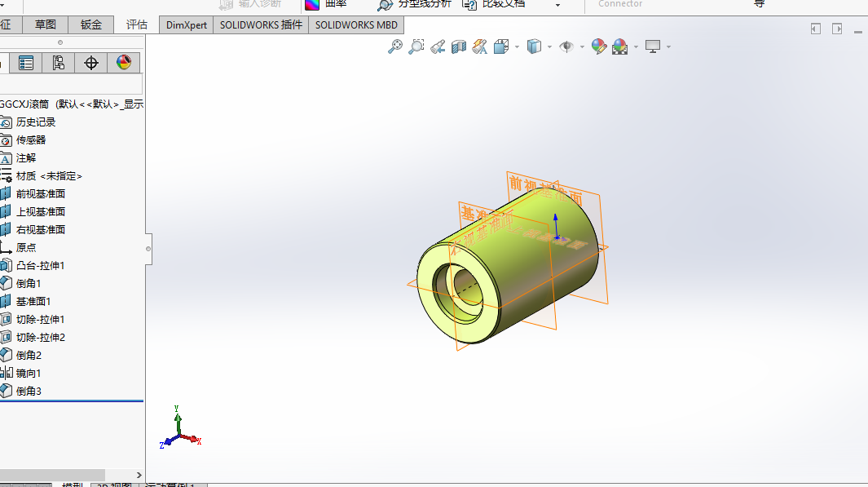Switch to 草图 tab
The image size is (868, 487).
pyautogui.click(x=46, y=25)
